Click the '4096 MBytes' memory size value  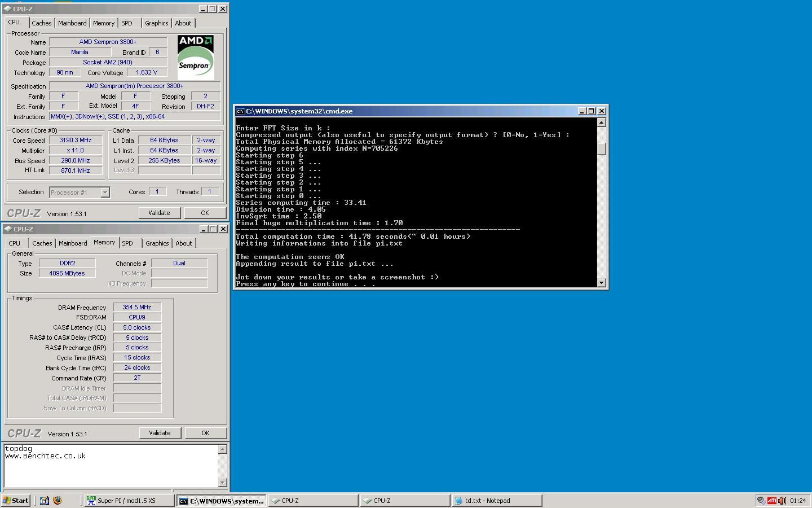67,273
